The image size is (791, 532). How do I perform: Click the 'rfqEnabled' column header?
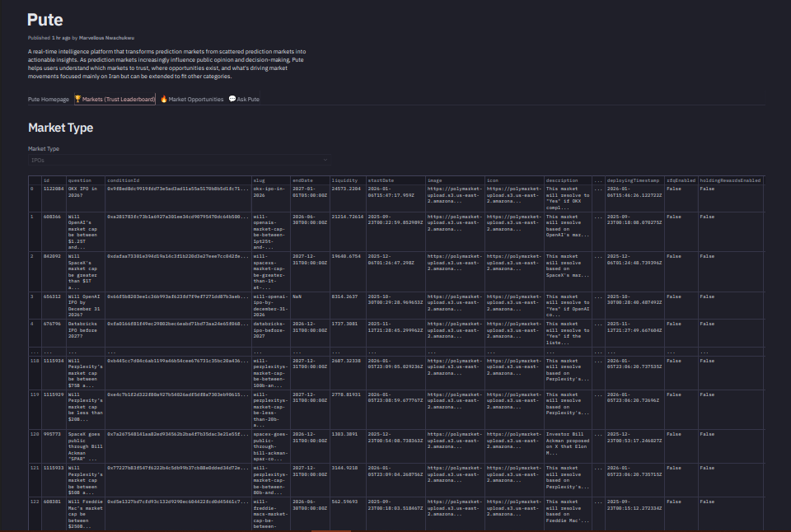point(681,180)
